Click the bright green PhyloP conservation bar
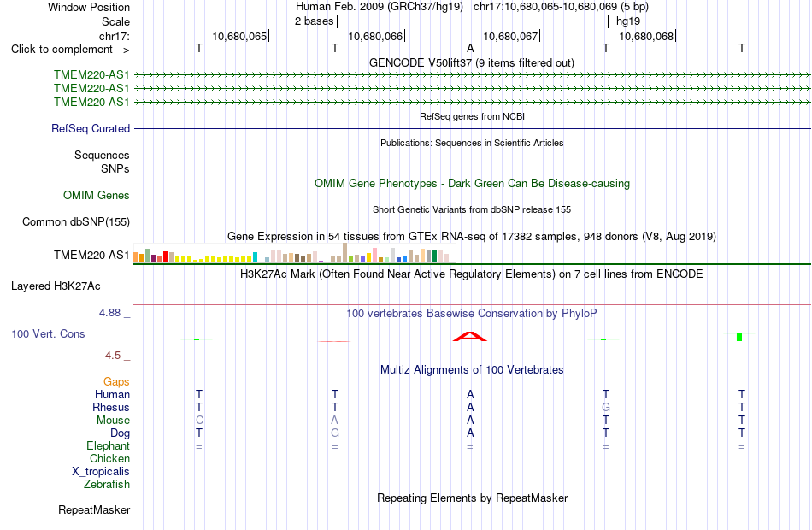812x530 pixels. point(739,336)
